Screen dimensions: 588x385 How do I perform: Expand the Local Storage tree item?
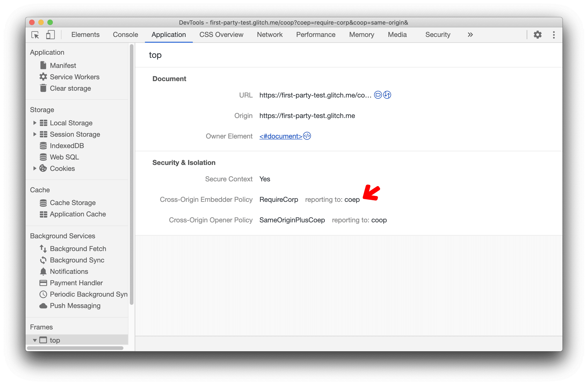click(34, 122)
